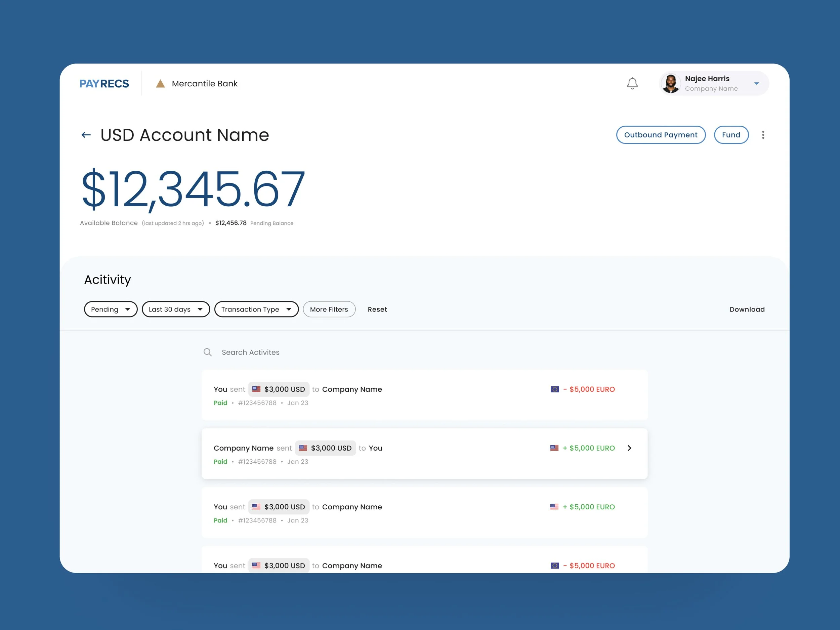Image resolution: width=840 pixels, height=630 pixels.
Task: Click the Outbound Payment button
Action: pyautogui.click(x=661, y=135)
